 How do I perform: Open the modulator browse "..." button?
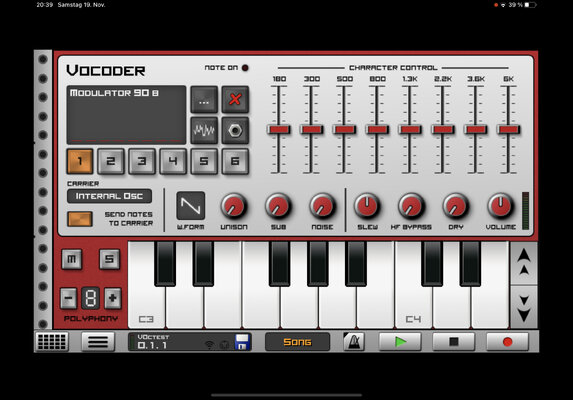pyautogui.click(x=204, y=99)
